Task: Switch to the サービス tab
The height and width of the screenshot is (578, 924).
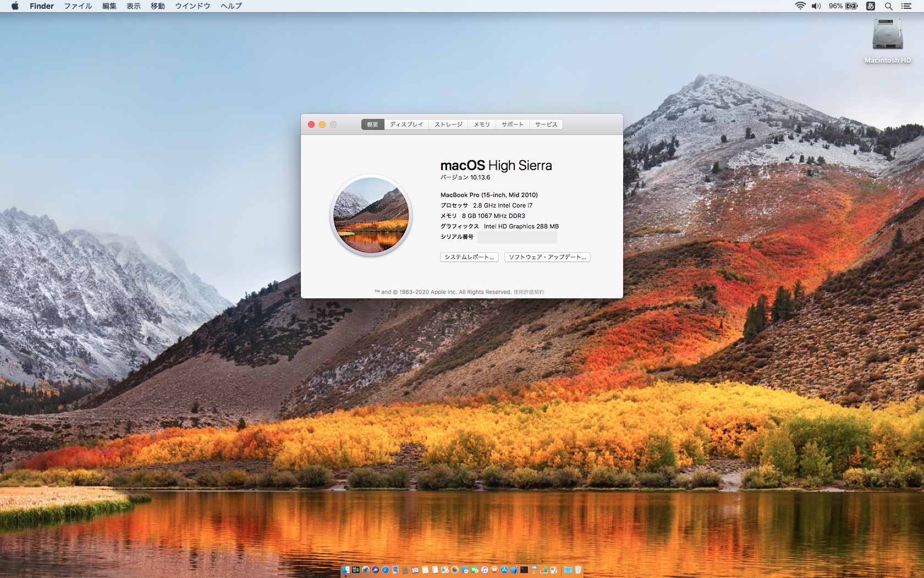Action: coord(546,124)
